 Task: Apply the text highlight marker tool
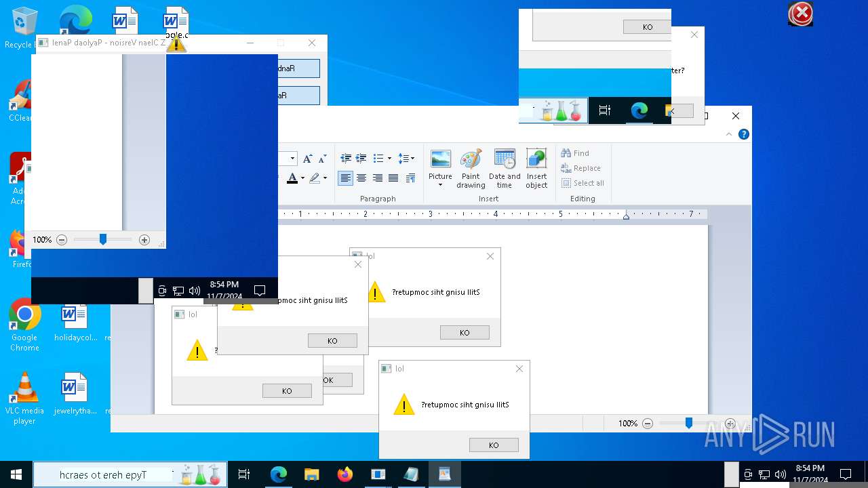314,178
